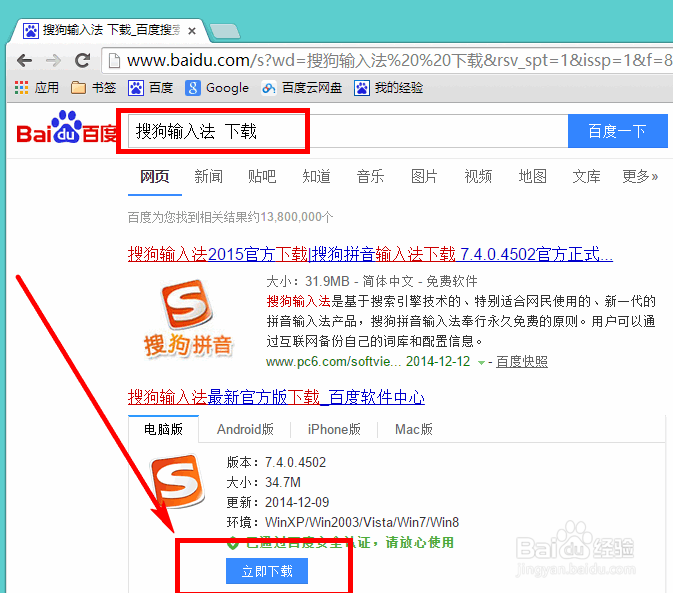Switch to the 文库 tab

[x=586, y=176]
